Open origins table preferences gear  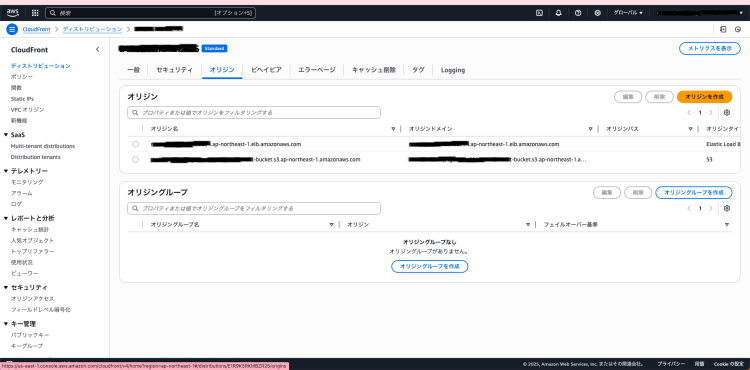click(727, 113)
